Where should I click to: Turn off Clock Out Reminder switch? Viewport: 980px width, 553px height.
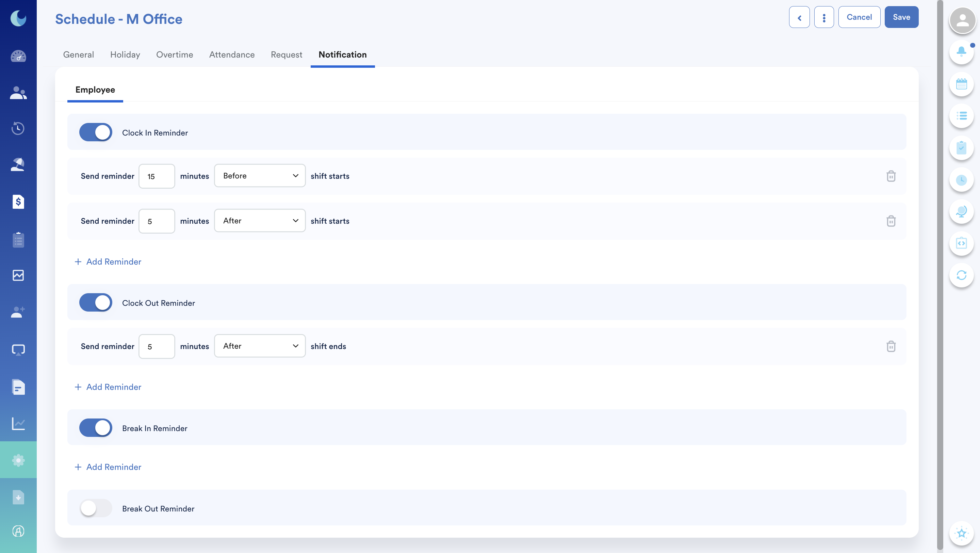(x=96, y=303)
